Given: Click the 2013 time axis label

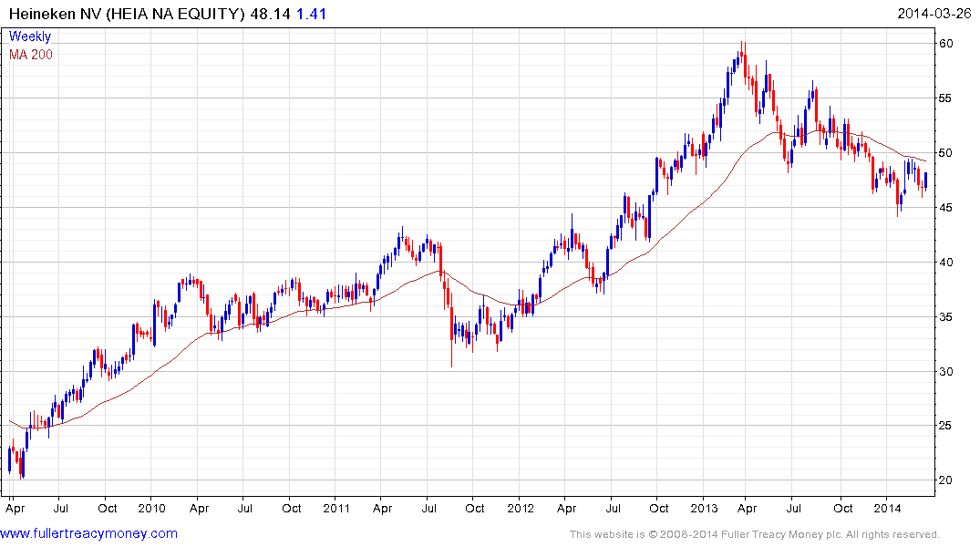Looking at the screenshot, I should coord(705,508).
